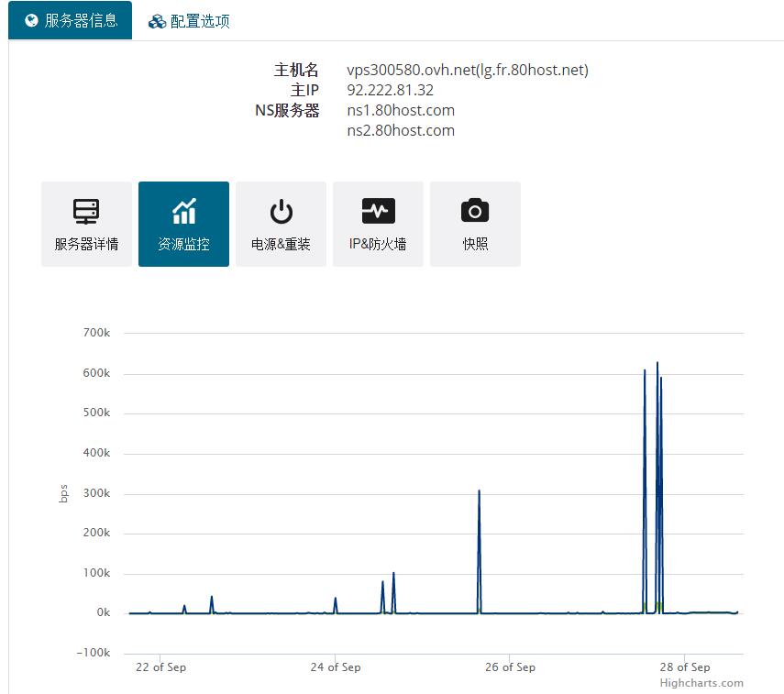The height and width of the screenshot is (694, 784).
Task: Click the 主机名 label
Action: pos(296,70)
